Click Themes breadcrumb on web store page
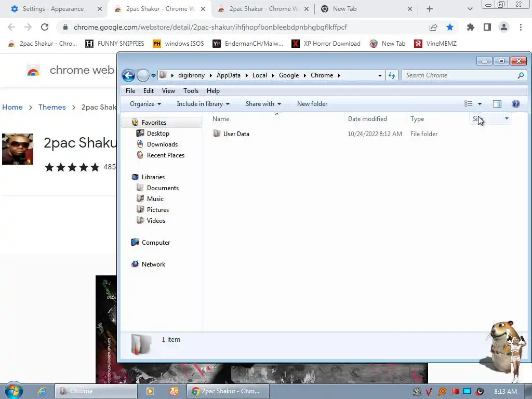Viewport: 532px width, 399px height. coord(52,107)
